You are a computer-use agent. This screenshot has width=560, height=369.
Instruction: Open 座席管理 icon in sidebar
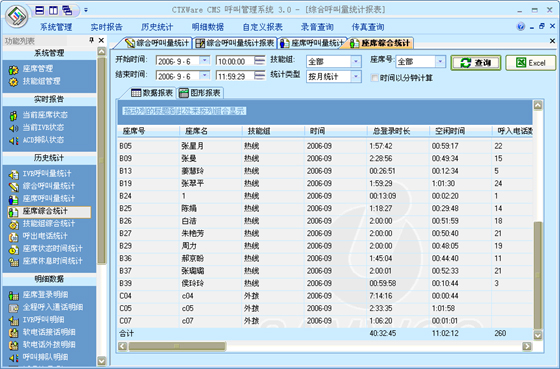pos(14,70)
